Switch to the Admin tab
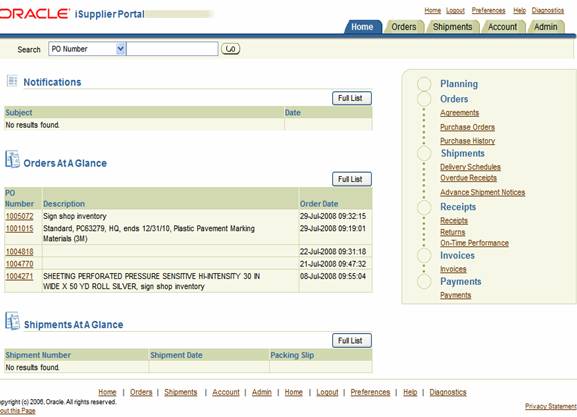 point(545,27)
